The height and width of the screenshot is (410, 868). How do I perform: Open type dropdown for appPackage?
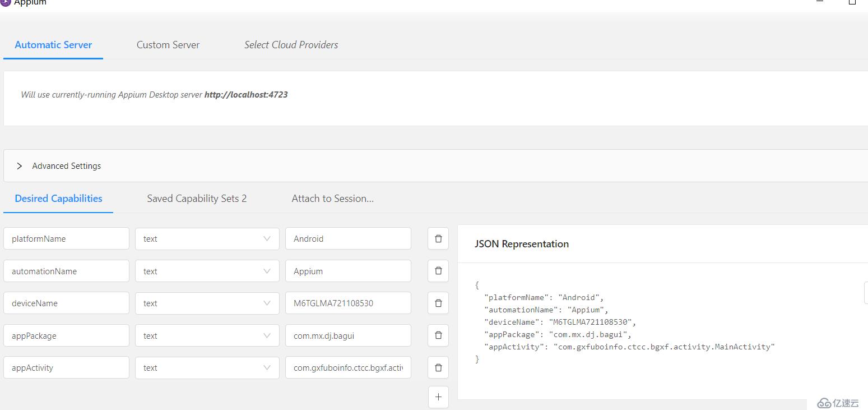point(207,335)
